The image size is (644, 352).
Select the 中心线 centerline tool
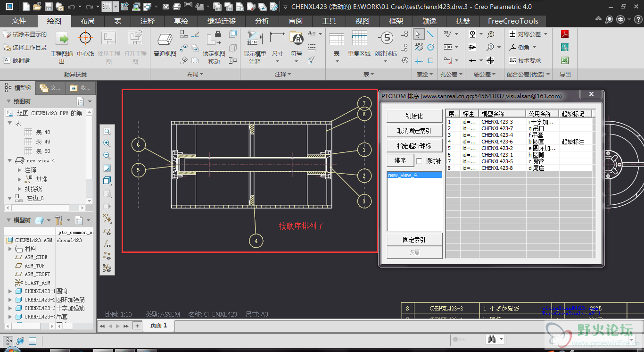click(x=85, y=39)
